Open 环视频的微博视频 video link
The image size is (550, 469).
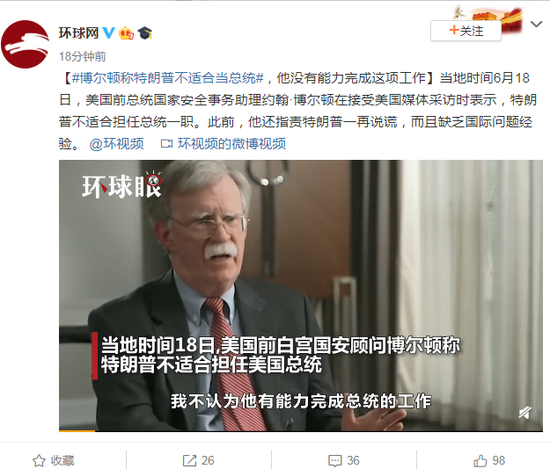coord(232,144)
